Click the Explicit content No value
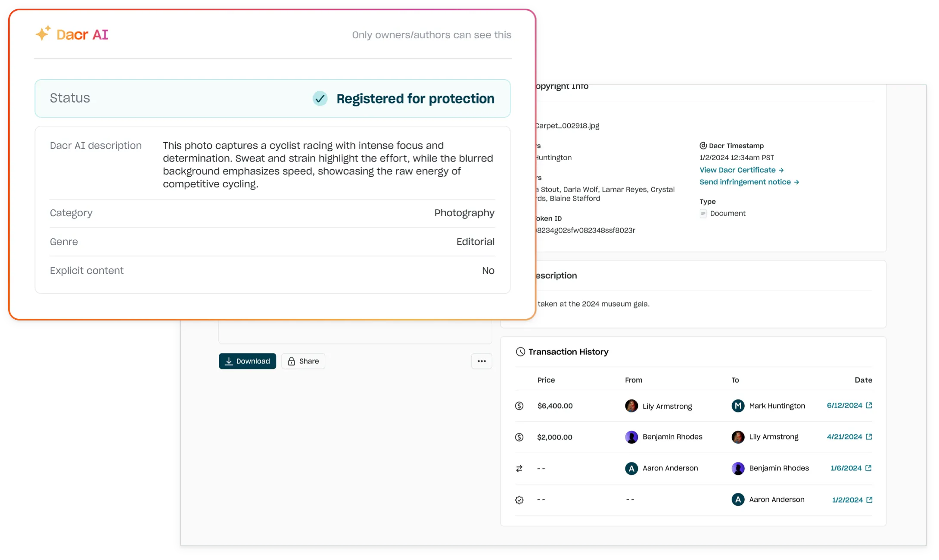 click(488, 271)
